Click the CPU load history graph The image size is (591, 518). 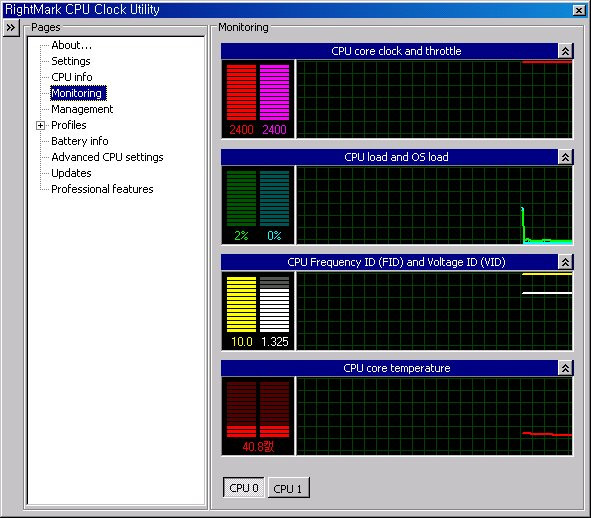(x=434, y=205)
